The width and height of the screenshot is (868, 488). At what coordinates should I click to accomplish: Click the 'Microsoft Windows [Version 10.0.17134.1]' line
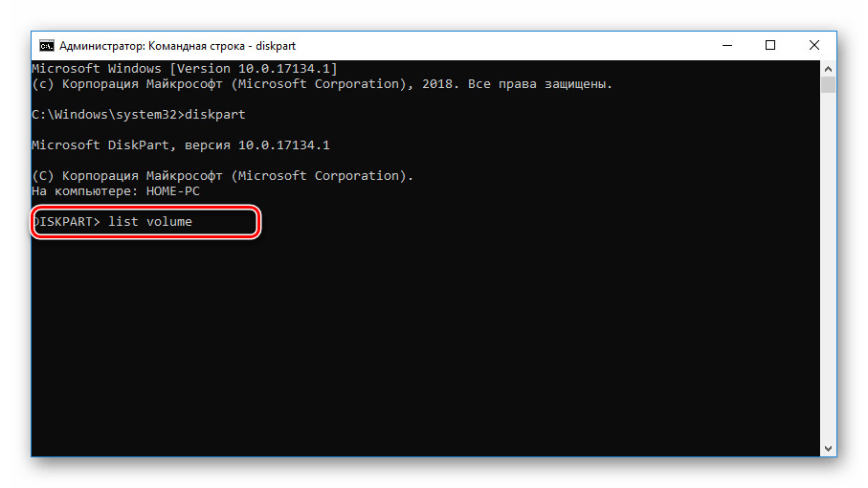pos(184,69)
